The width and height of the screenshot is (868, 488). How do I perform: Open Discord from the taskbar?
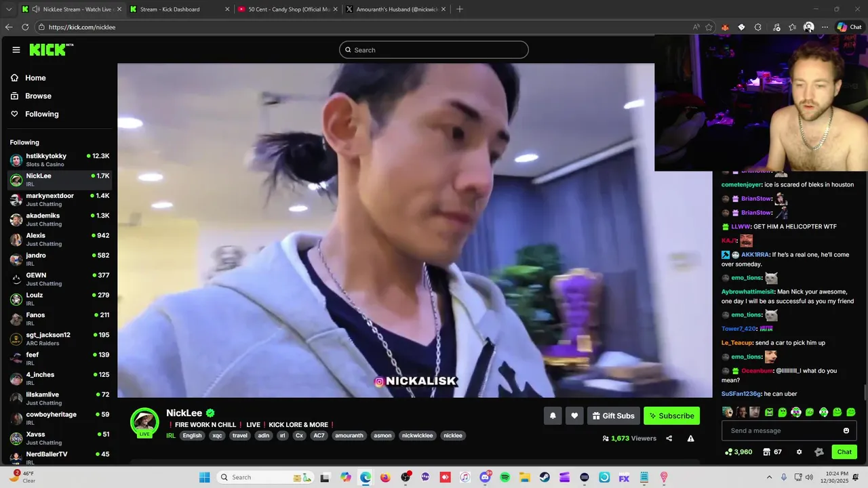(x=485, y=477)
